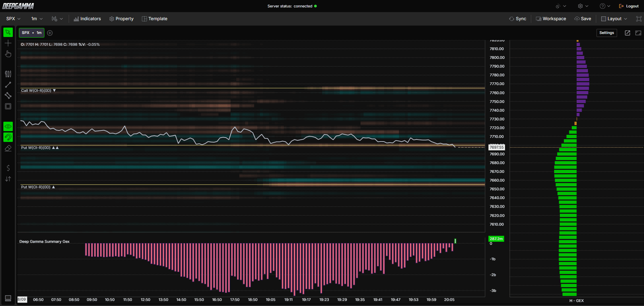This screenshot has height=306, width=644.
Task: Click the dollar sign price tool
Action: (8, 168)
